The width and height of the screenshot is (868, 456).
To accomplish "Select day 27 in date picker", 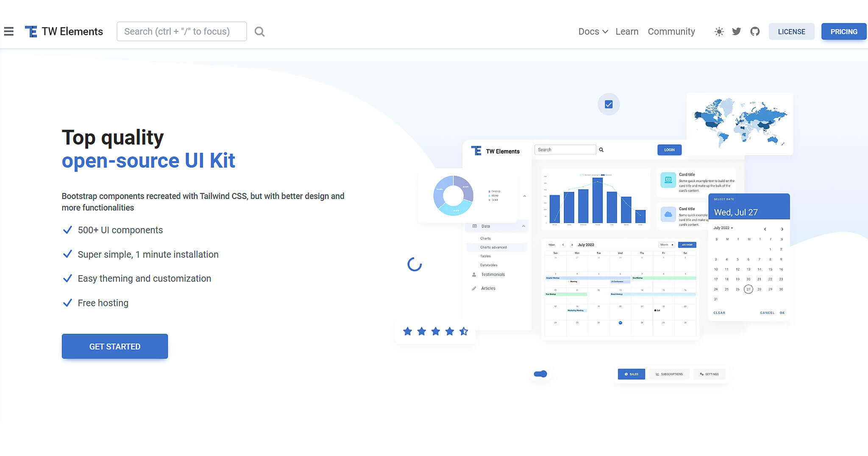I will tap(748, 289).
